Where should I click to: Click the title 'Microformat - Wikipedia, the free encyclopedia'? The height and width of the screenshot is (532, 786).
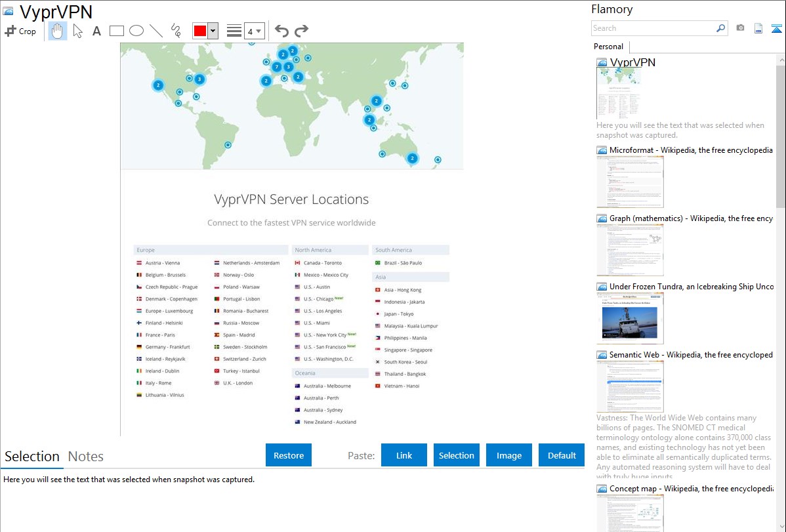pyautogui.click(x=691, y=150)
